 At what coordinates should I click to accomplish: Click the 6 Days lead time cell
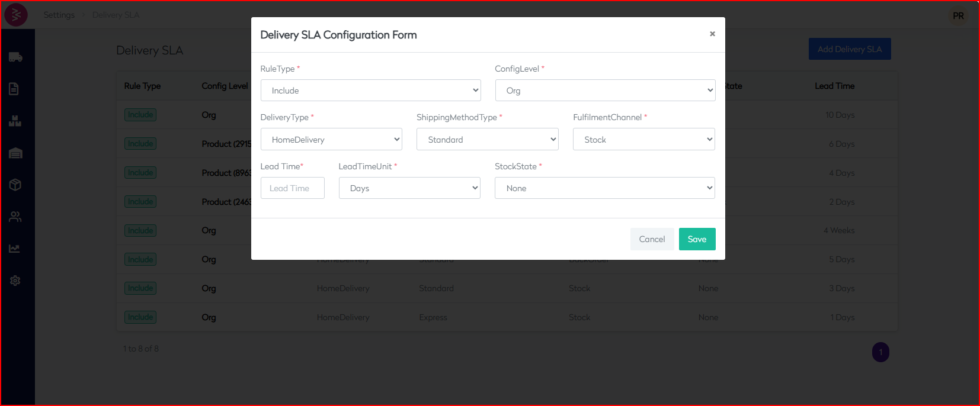[841, 144]
